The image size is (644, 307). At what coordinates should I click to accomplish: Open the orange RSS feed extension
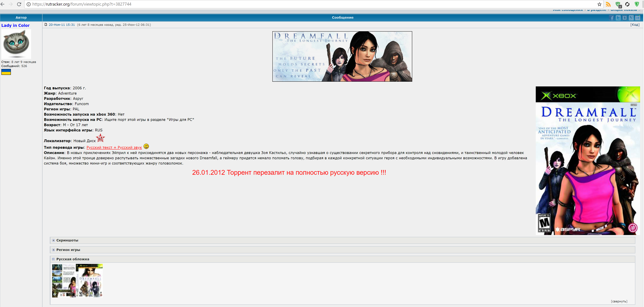(x=608, y=4)
